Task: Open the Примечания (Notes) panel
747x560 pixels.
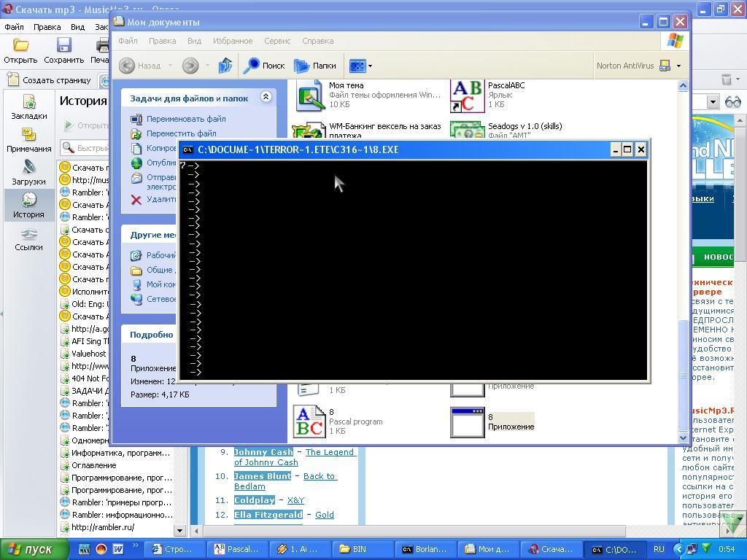Action: click(x=29, y=140)
